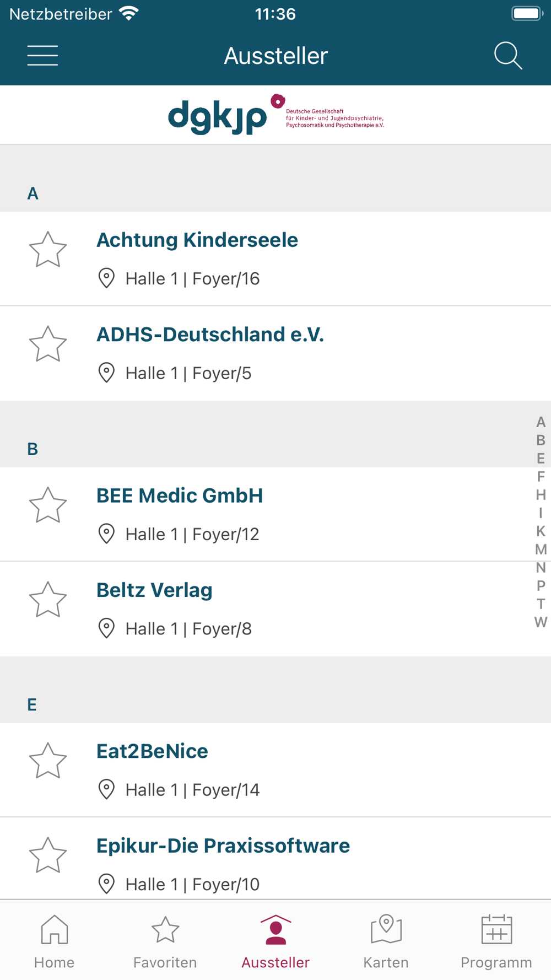
Task: Tap location pin for Halle 1 Foyer/5
Action: (106, 373)
